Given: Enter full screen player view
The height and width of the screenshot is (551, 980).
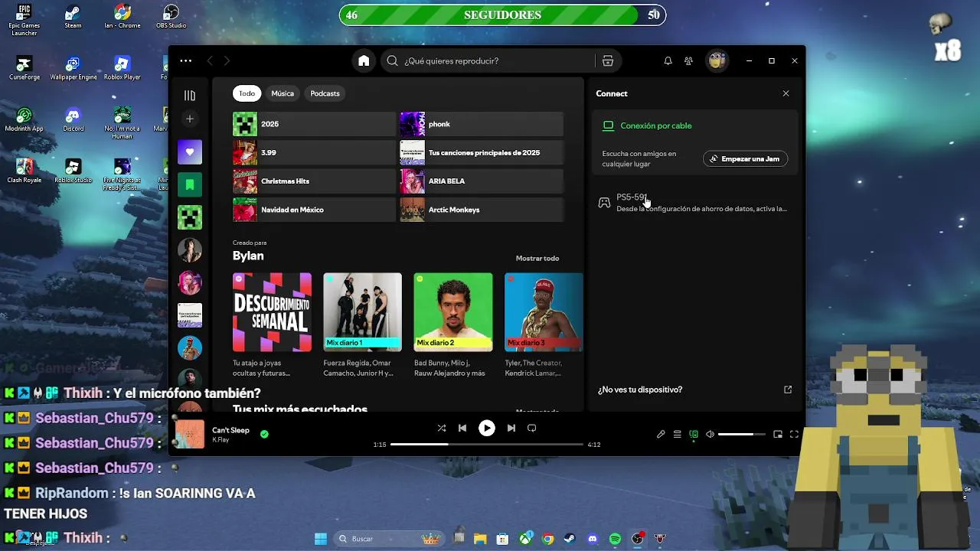Looking at the screenshot, I should click(794, 434).
